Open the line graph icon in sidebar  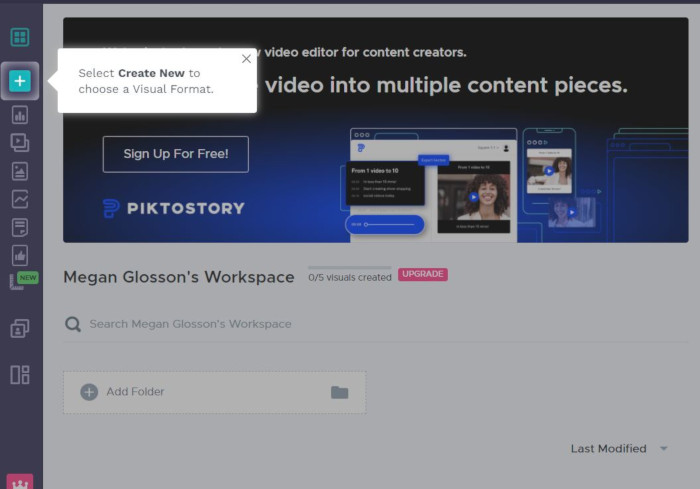coord(20,199)
